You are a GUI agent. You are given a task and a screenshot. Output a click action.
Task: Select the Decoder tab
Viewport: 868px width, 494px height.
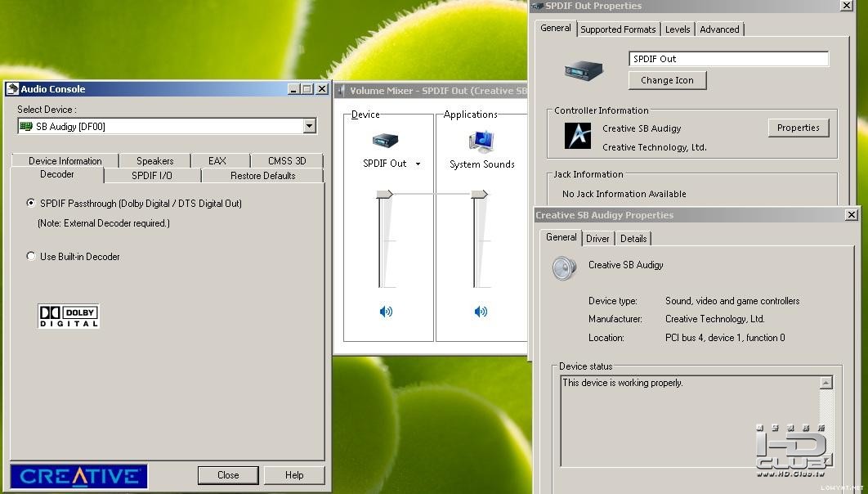(56, 174)
